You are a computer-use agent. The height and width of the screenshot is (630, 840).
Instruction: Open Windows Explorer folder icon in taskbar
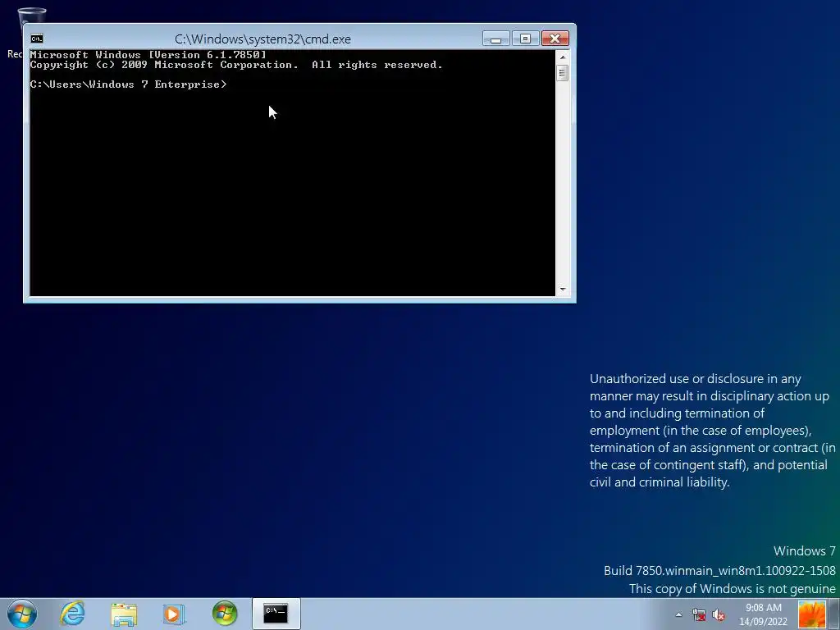point(124,614)
